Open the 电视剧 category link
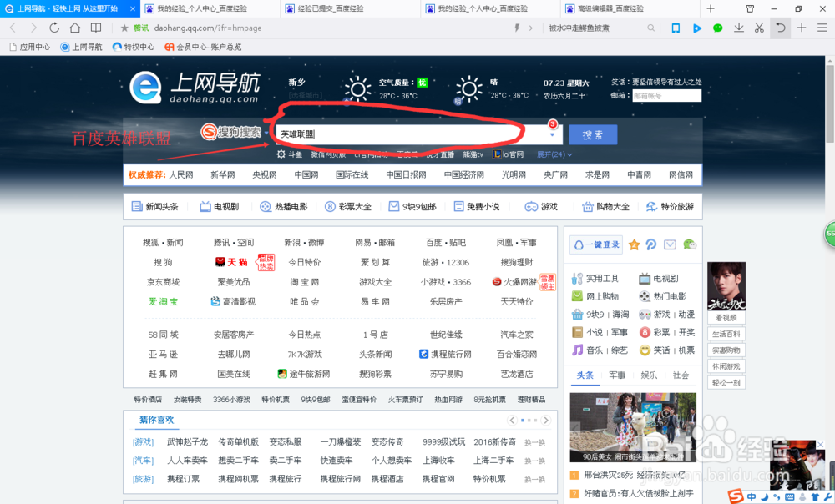835x504 pixels. pyautogui.click(x=220, y=206)
